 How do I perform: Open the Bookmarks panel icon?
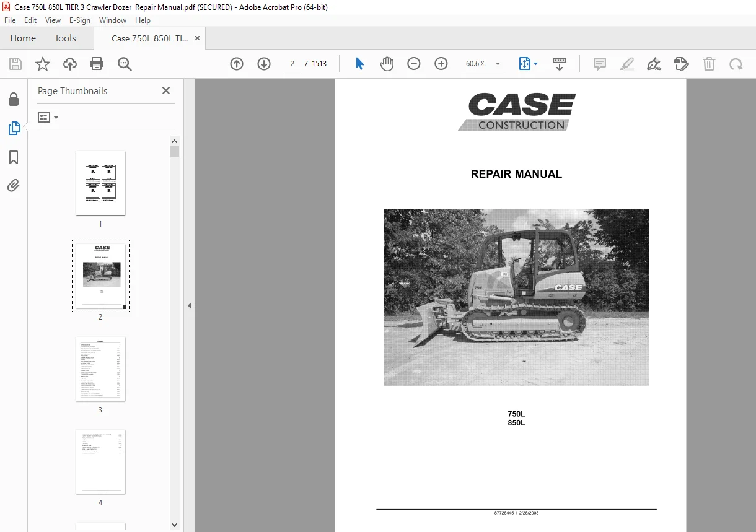[x=14, y=157]
